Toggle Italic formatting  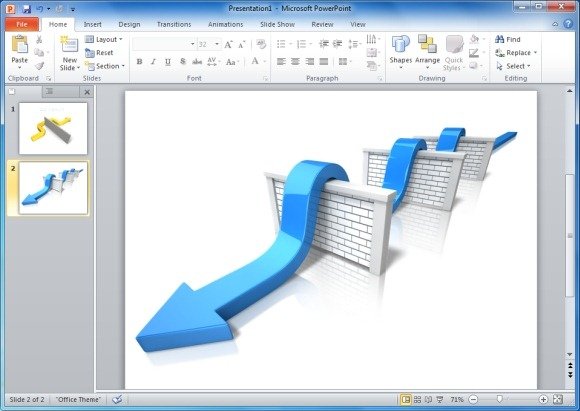[x=153, y=62]
